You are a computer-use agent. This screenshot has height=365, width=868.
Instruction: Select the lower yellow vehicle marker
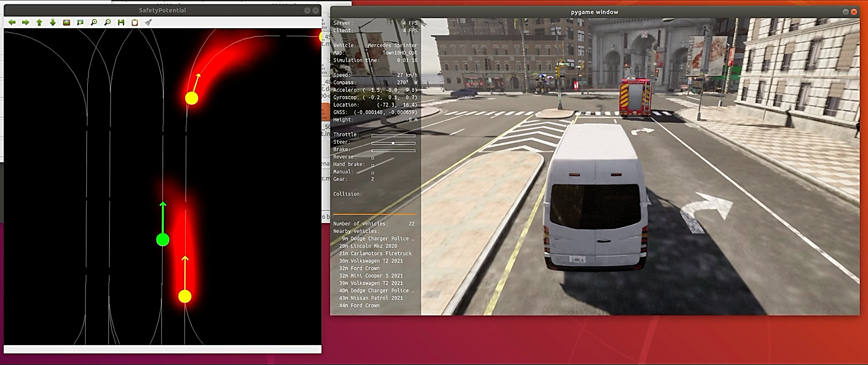(x=185, y=296)
